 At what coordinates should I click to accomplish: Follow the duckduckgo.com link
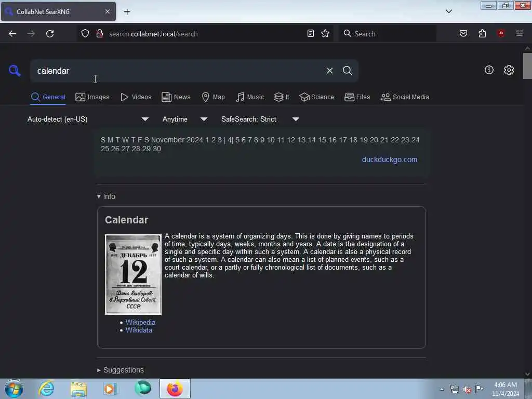point(390,159)
